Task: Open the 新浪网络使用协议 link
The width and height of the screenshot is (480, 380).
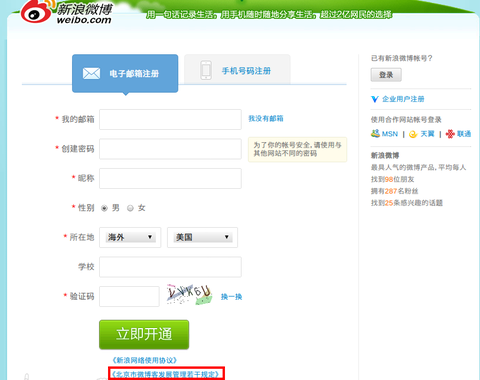Action: click(145, 360)
